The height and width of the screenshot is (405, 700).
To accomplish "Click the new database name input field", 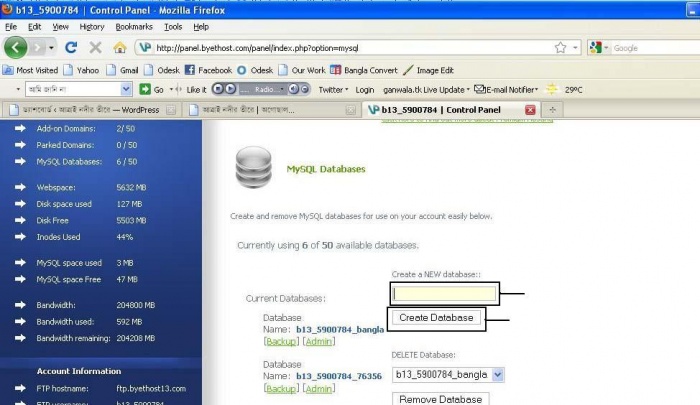I will (x=445, y=293).
